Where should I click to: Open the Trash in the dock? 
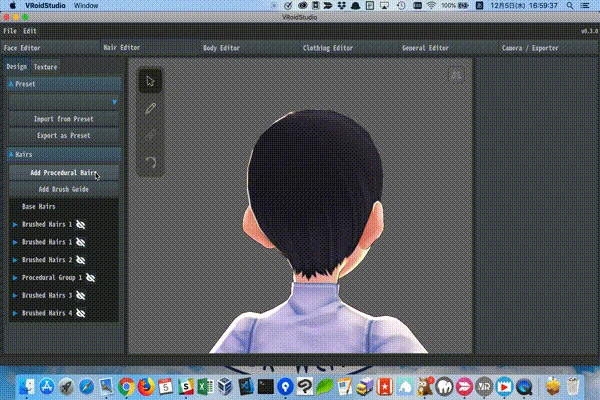tap(573, 387)
